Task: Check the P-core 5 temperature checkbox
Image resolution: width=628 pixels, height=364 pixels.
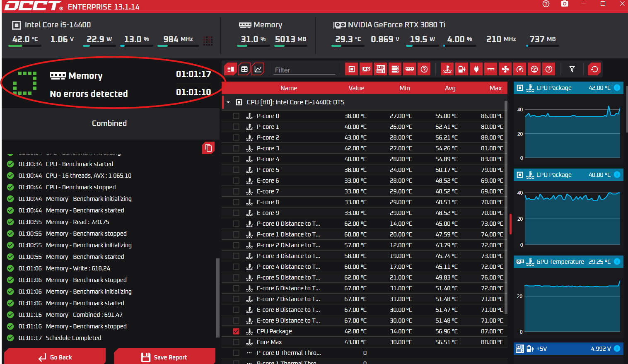Action: 236,170
